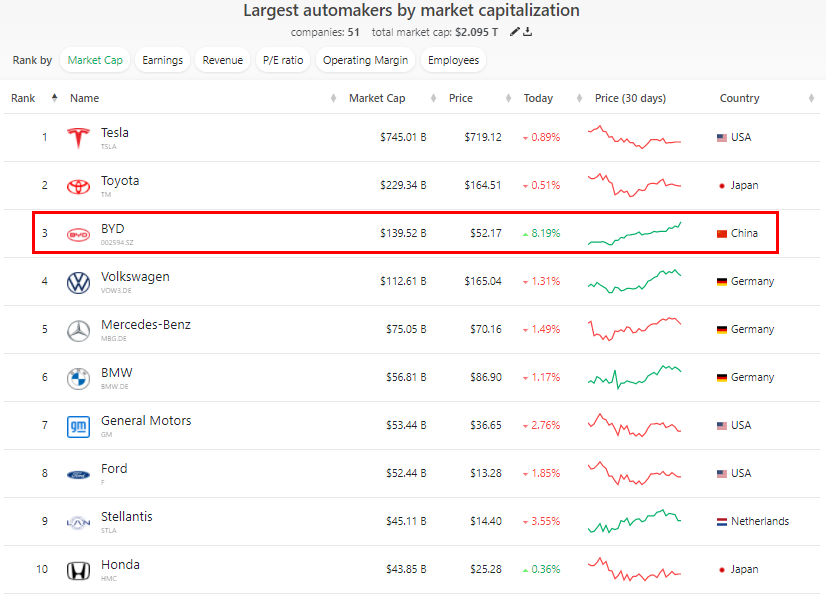Click the Ford oval logo
The height and width of the screenshot is (596, 826).
point(78,474)
